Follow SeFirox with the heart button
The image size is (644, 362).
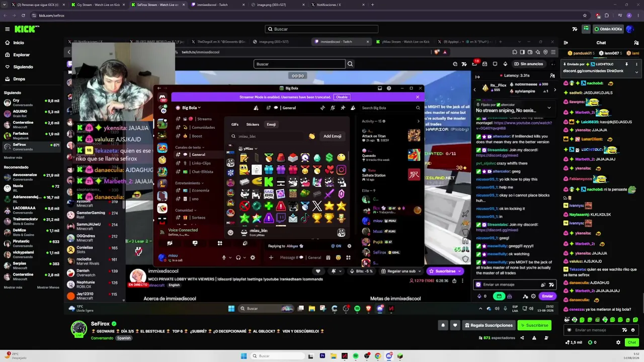coord(455,325)
